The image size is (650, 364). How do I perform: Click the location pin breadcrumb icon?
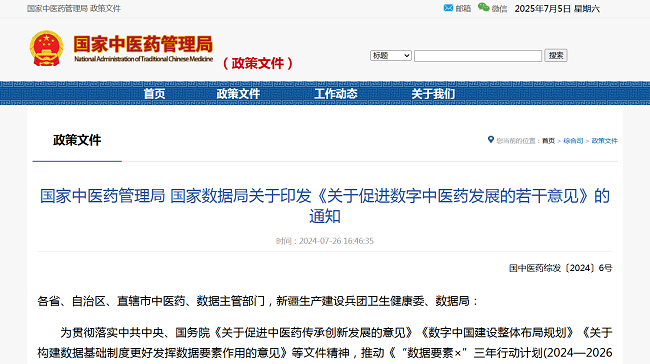(x=491, y=140)
